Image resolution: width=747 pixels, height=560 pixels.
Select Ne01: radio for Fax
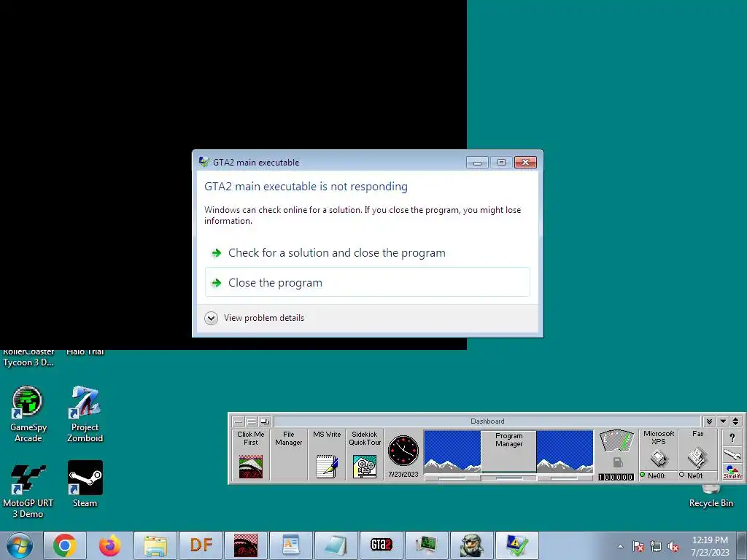point(682,475)
